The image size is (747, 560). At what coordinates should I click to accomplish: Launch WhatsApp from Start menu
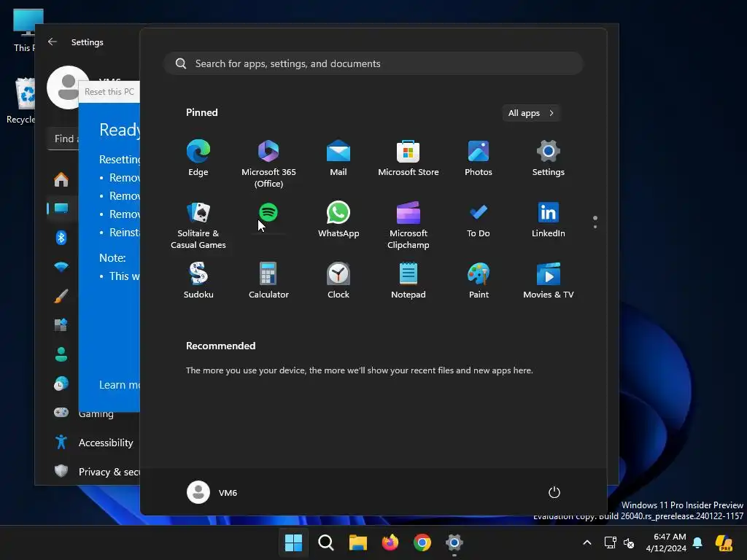pyautogui.click(x=338, y=219)
